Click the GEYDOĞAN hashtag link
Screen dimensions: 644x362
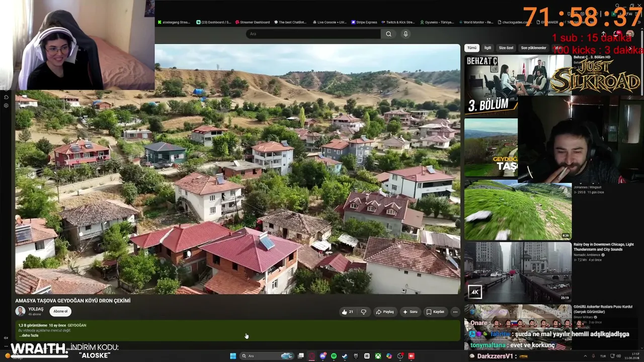click(77, 325)
